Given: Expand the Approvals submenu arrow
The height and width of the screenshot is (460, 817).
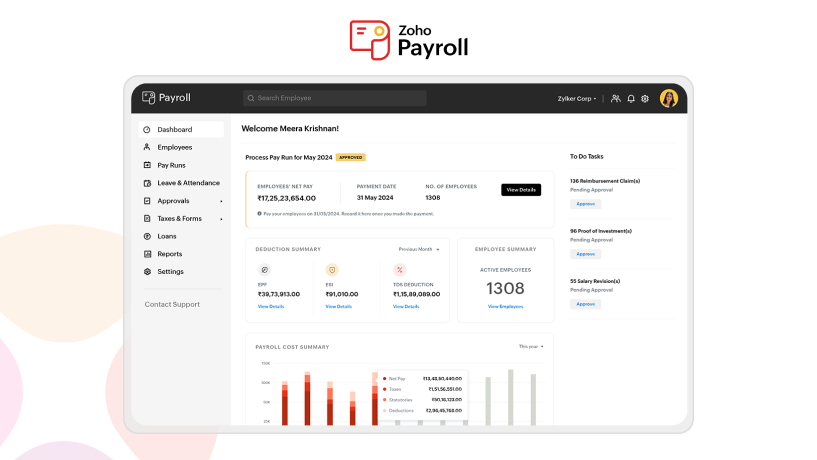Looking at the screenshot, I should click(221, 201).
